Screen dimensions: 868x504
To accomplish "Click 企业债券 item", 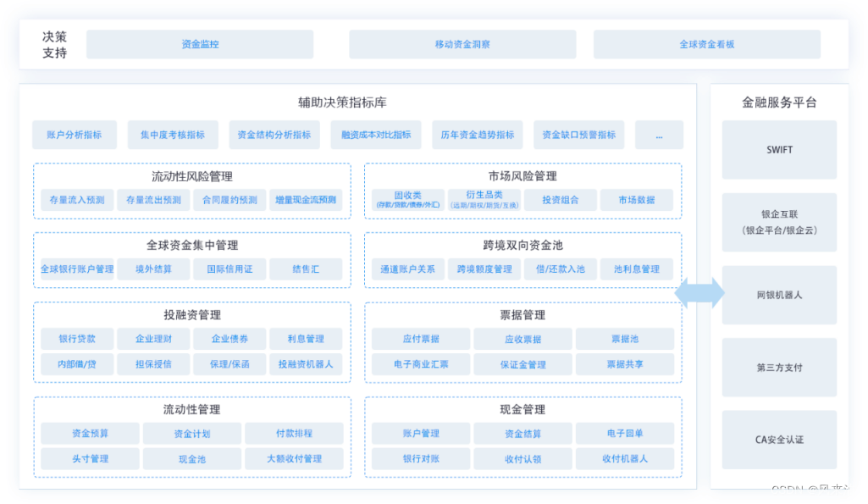I will (x=229, y=339).
